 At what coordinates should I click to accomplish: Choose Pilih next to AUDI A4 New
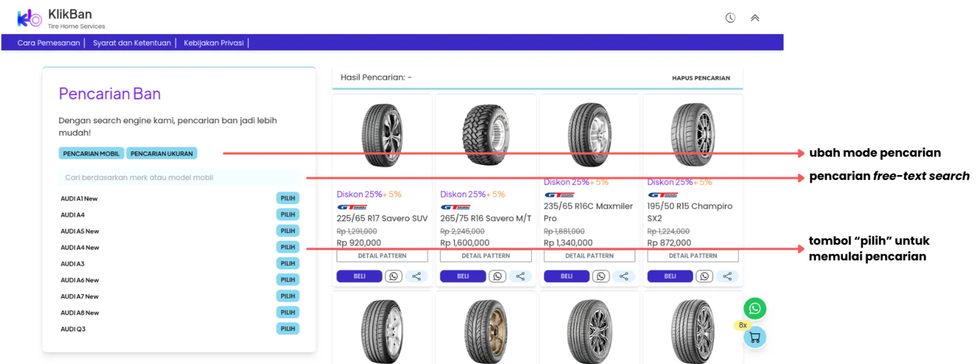coord(287,247)
